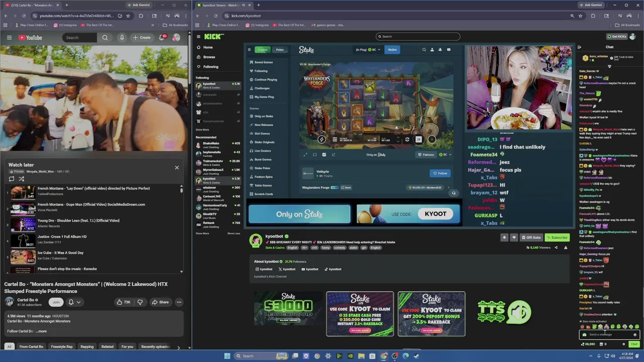Toggle loop playlist in Watch later
644x362 pixels.
12,178
